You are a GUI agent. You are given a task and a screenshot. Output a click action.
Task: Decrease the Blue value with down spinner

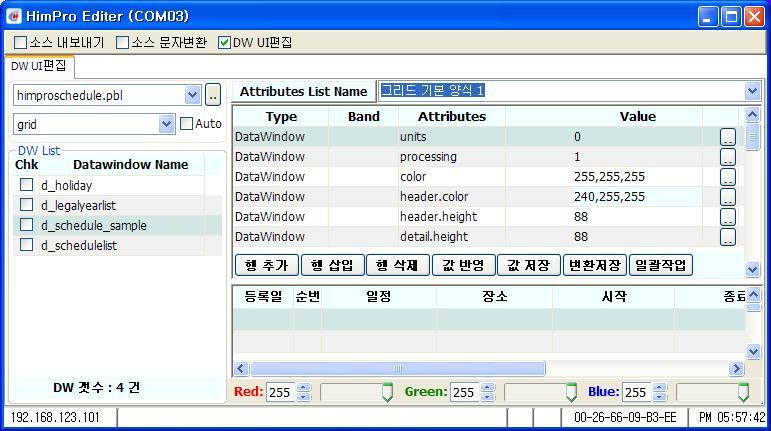[659, 397]
